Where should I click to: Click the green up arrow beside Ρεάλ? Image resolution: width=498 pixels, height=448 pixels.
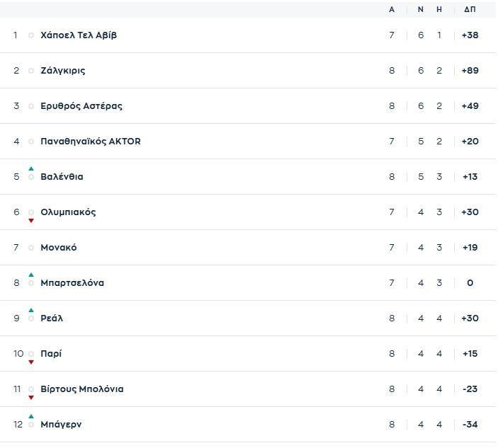[31, 310]
